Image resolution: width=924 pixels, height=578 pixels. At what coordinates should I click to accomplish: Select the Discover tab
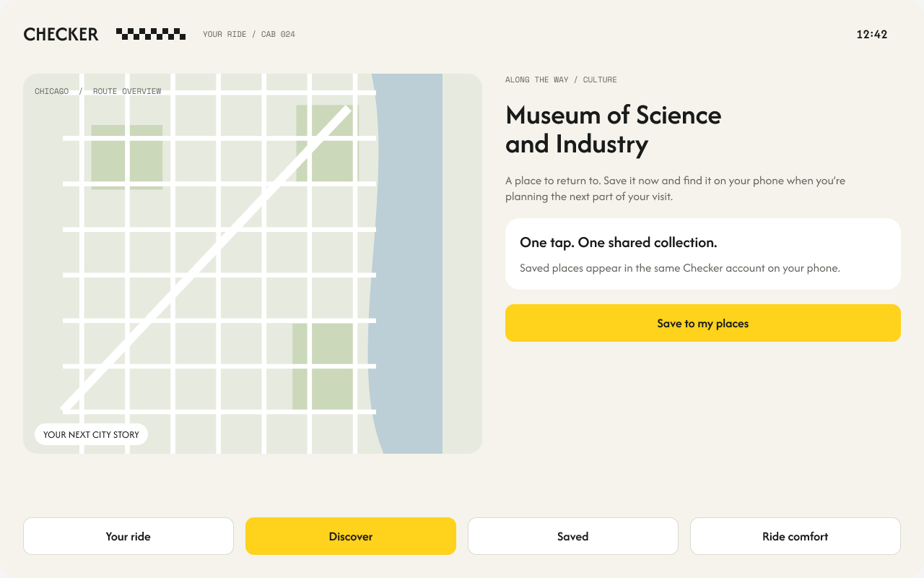(x=351, y=536)
